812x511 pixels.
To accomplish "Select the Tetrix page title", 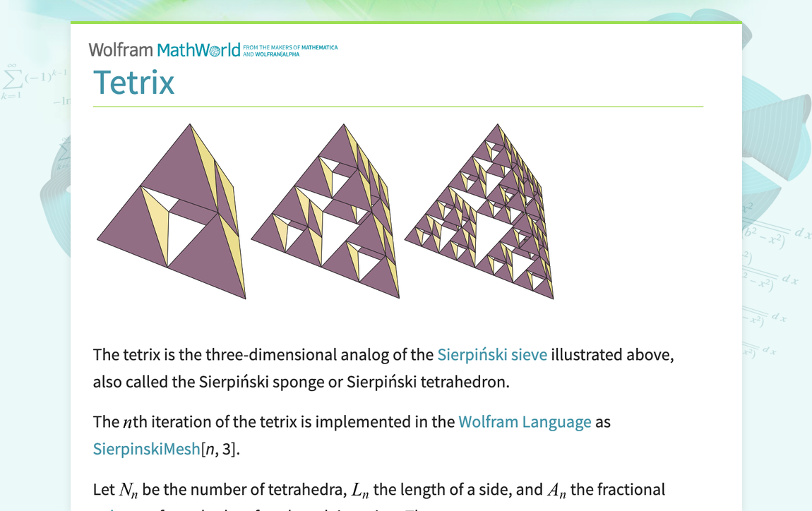I will [x=134, y=83].
